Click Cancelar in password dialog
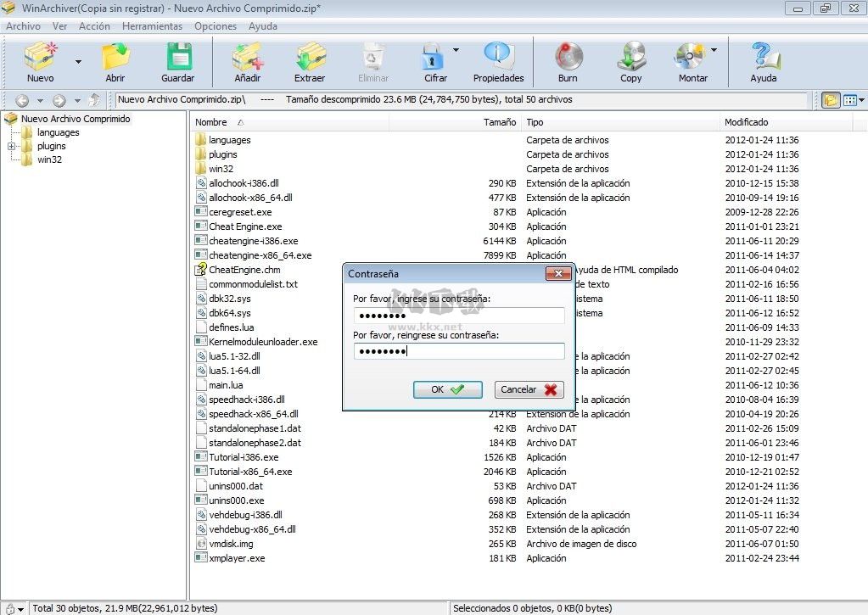 [x=529, y=389]
